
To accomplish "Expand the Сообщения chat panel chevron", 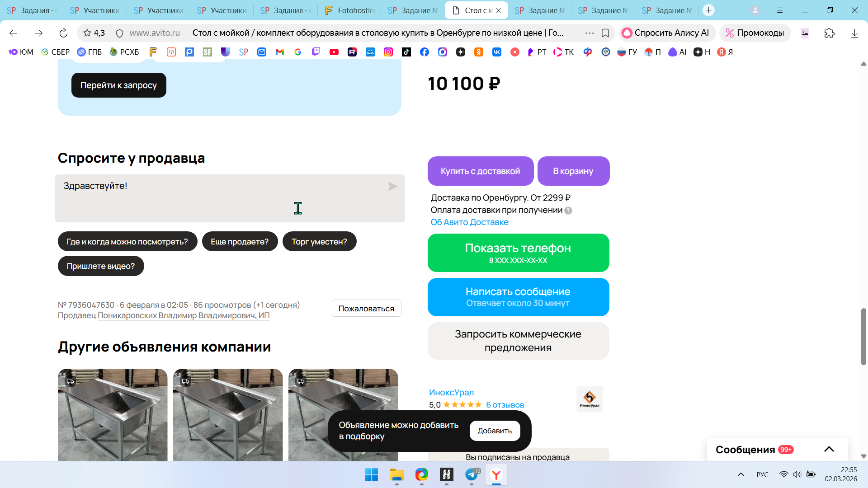I will [x=829, y=449].
